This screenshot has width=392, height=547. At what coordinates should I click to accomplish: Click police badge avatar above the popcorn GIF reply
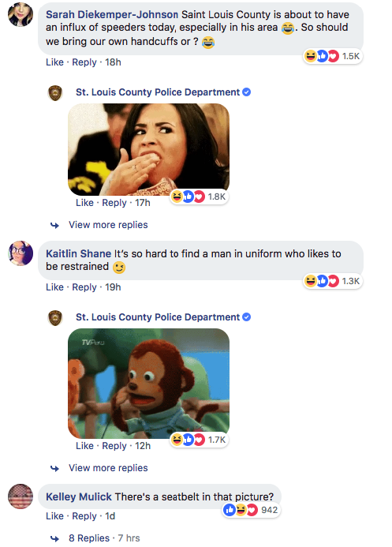(55, 93)
